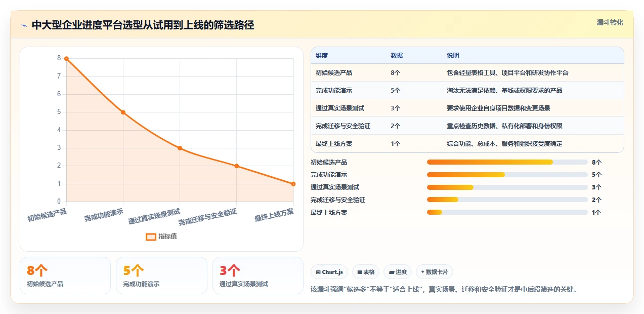The height and width of the screenshot is (314, 644).
Task: Select the 数据卡片 tag chip
Action: 435,272
